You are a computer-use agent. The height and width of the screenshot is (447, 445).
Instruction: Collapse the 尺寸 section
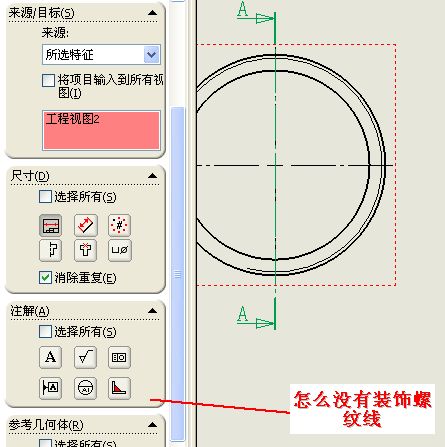pos(152,176)
